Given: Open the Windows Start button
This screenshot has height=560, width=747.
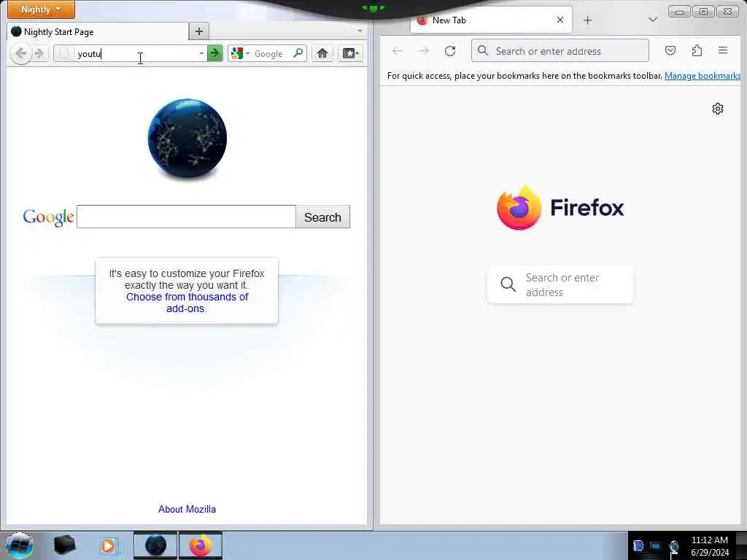Looking at the screenshot, I should (x=20, y=545).
